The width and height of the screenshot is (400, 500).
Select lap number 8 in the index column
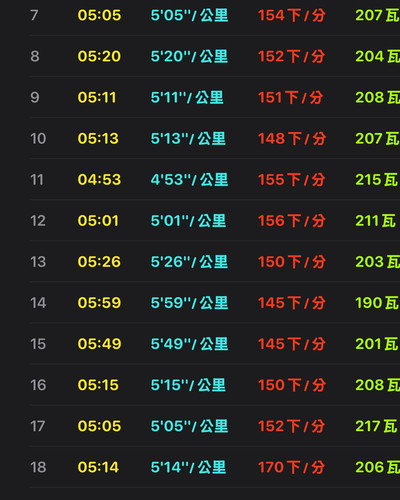click(x=35, y=56)
